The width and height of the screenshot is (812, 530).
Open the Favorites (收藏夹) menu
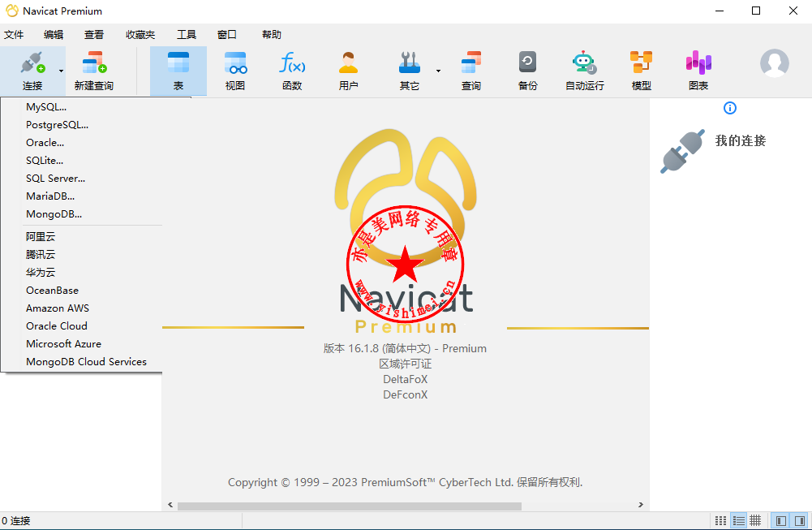pyautogui.click(x=140, y=35)
